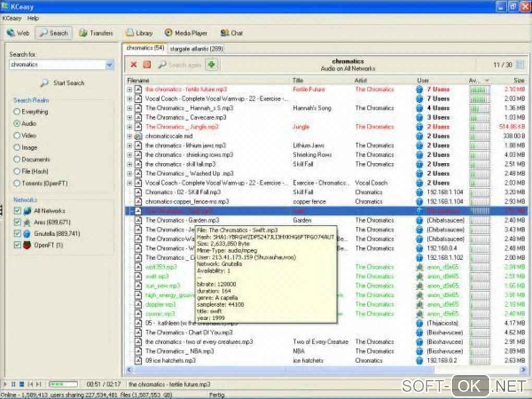This screenshot has height=399, width=532.
Task: Sort by the Title column header
Action: tap(322, 80)
